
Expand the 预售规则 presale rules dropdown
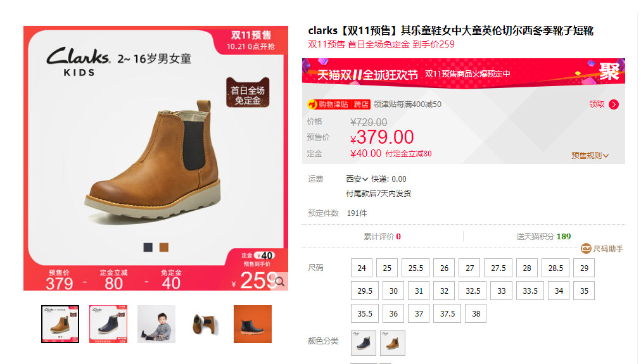(590, 155)
